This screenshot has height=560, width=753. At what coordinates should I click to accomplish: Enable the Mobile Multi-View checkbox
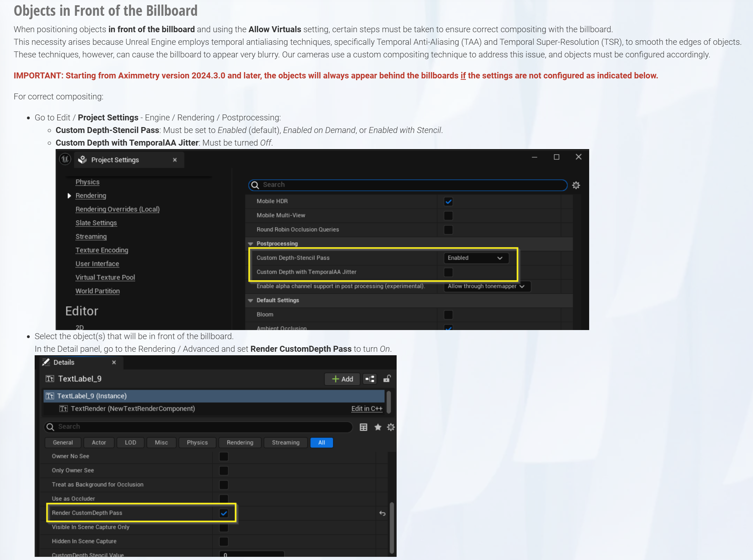click(x=448, y=216)
